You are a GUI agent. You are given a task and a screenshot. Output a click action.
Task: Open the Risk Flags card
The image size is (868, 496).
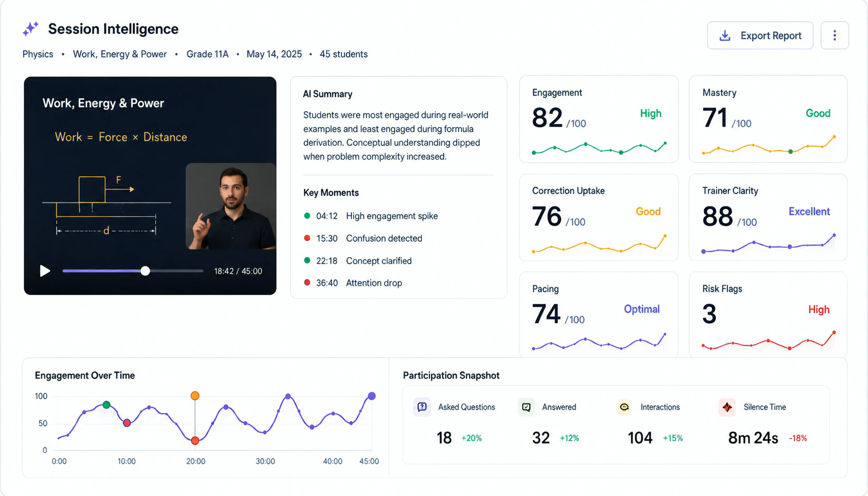[768, 315]
